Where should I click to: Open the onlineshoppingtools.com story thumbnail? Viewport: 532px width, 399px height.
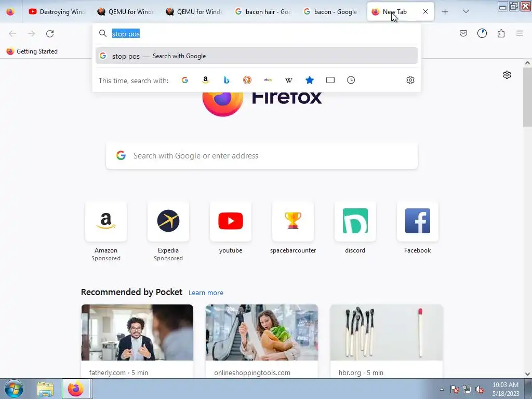(x=262, y=332)
